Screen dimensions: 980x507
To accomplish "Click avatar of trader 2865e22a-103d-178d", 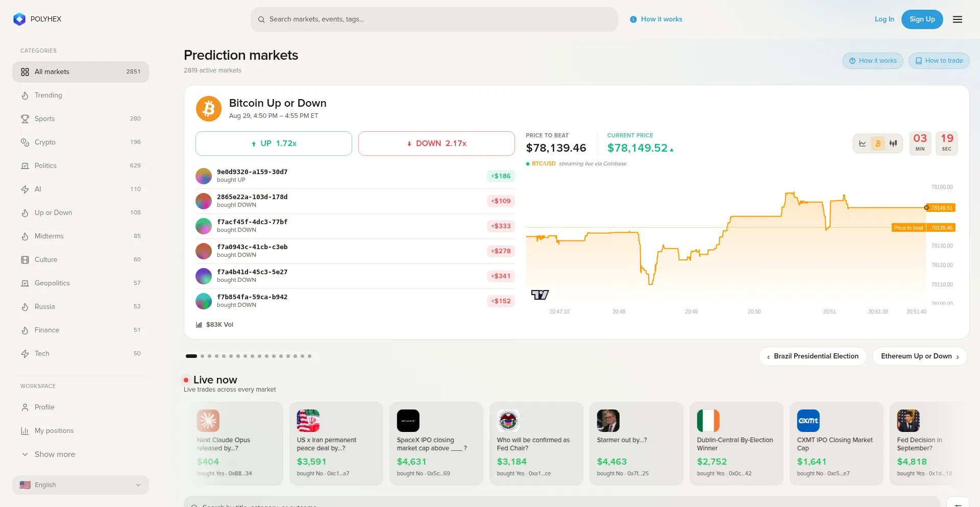I will pos(204,201).
